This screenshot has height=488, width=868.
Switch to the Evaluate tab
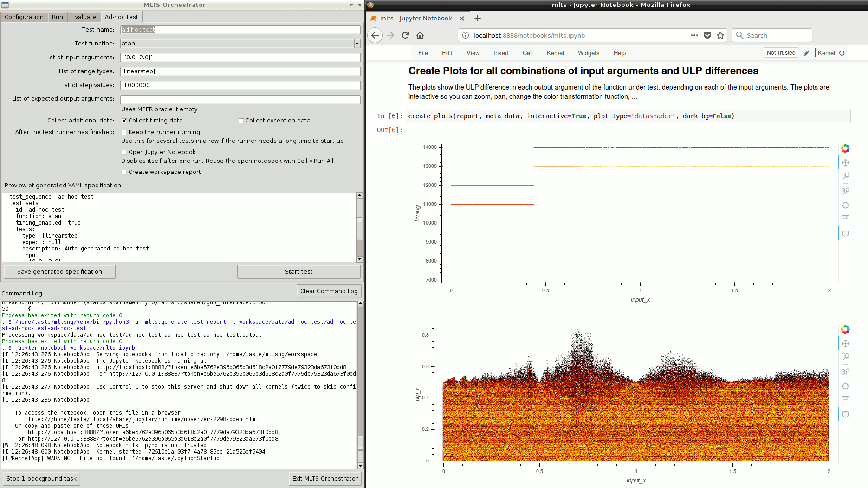[x=84, y=17]
